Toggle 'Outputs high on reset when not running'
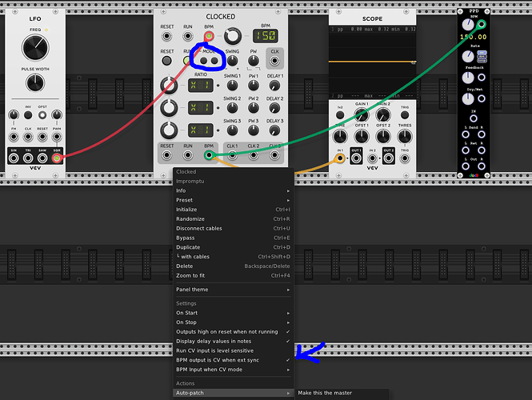This screenshot has width=532, height=400. click(233, 332)
